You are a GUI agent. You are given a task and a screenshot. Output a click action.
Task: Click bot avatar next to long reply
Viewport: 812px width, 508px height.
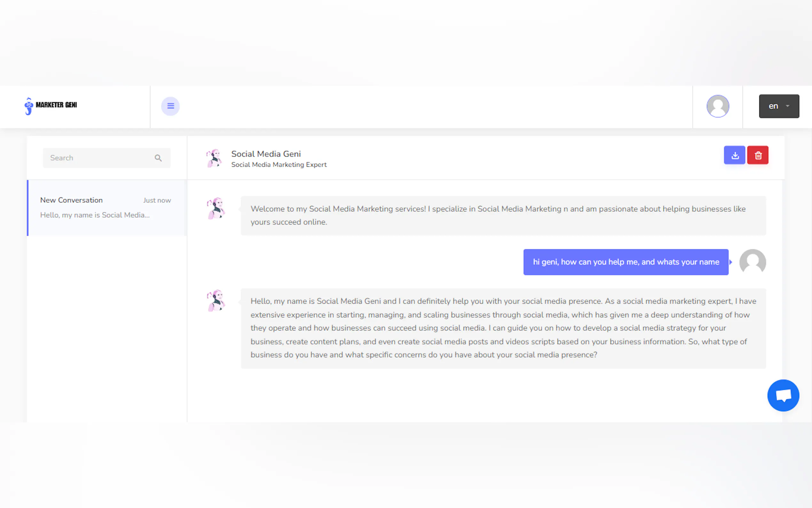coord(216,301)
